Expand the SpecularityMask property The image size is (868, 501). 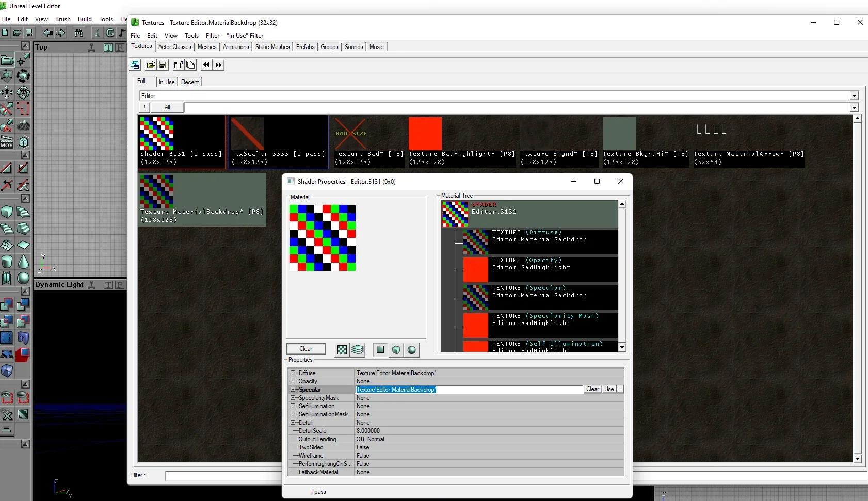click(x=293, y=398)
